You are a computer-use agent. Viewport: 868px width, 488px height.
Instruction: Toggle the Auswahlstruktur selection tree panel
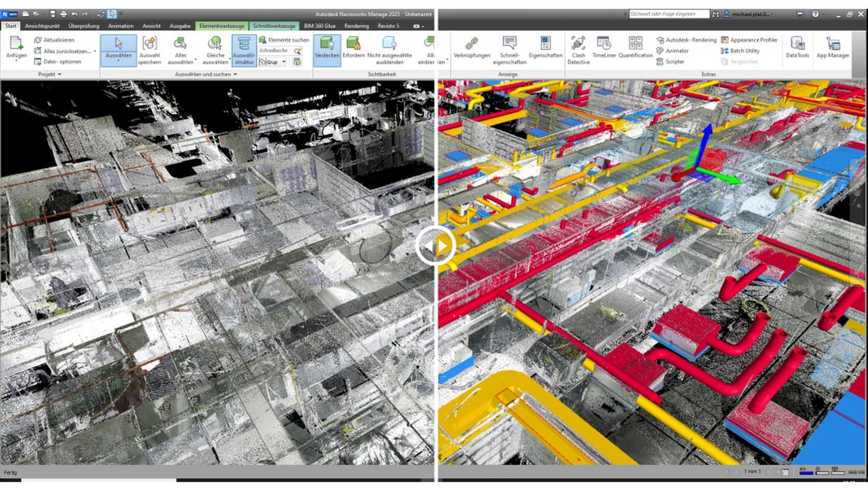point(244,49)
